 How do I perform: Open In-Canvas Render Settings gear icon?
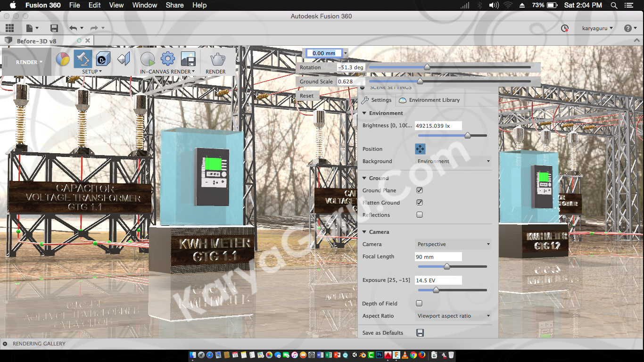point(168,59)
